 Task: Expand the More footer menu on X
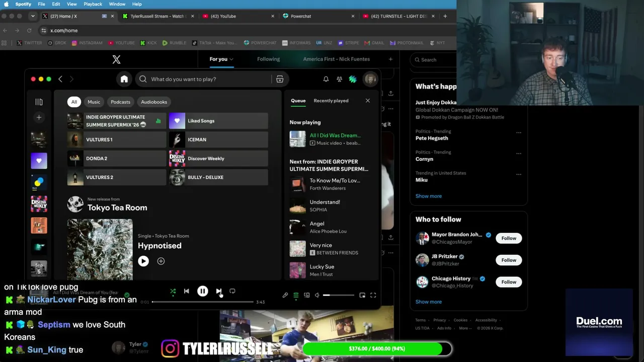click(465, 328)
